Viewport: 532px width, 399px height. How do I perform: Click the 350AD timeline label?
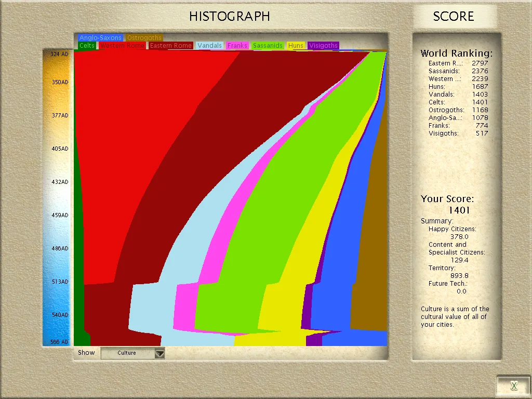(60, 82)
